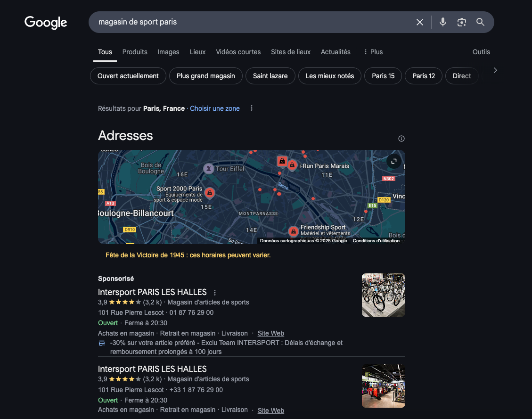Open sponsored Intersport PARIS LES HALLES title
This screenshot has height=419, width=532.
tap(152, 292)
